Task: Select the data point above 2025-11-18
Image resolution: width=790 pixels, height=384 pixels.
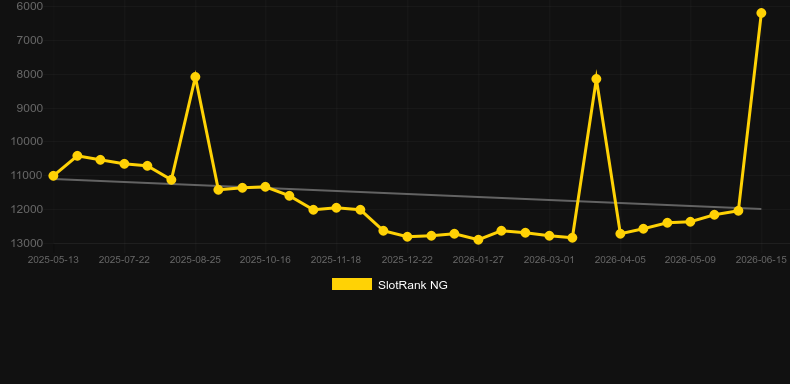Action: tap(337, 208)
